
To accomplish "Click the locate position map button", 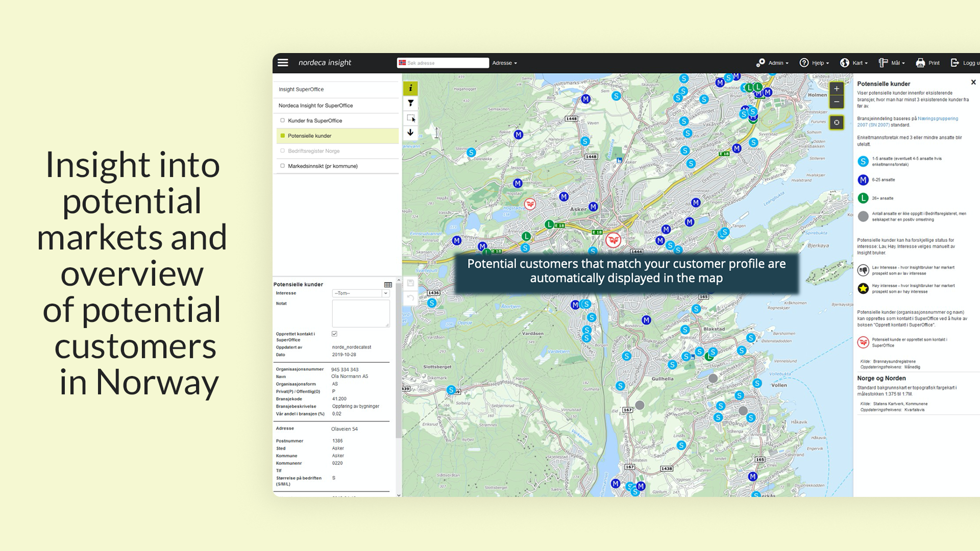I will tap(837, 122).
